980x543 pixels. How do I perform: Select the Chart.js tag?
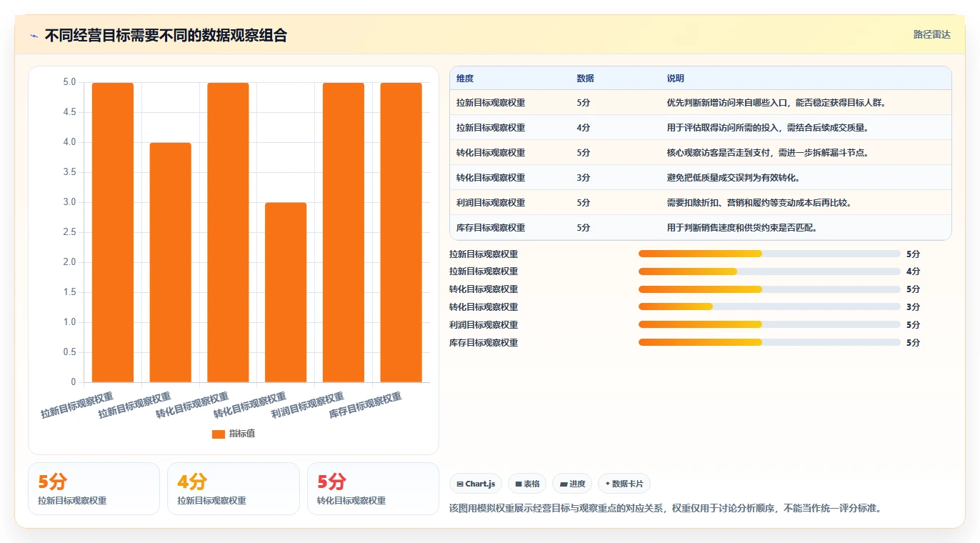pyautogui.click(x=476, y=484)
